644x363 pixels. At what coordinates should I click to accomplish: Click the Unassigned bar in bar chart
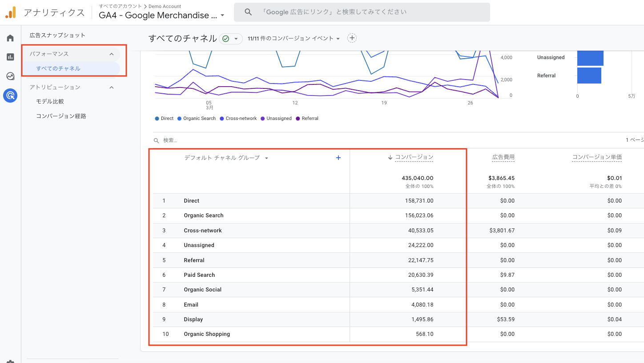pyautogui.click(x=590, y=58)
